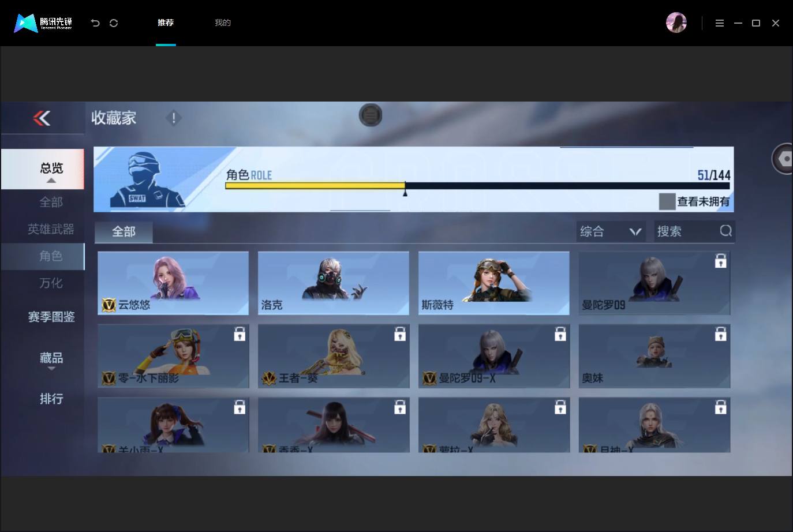This screenshot has height=532, width=793.
Task: Open the 综合 sort dropdown
Action: [611, 231]
